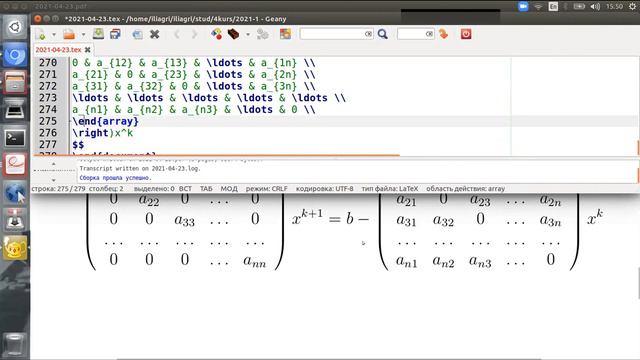
Task: Clear the toolbar search field
Action: pyautogui.click(x=368, y=34)
